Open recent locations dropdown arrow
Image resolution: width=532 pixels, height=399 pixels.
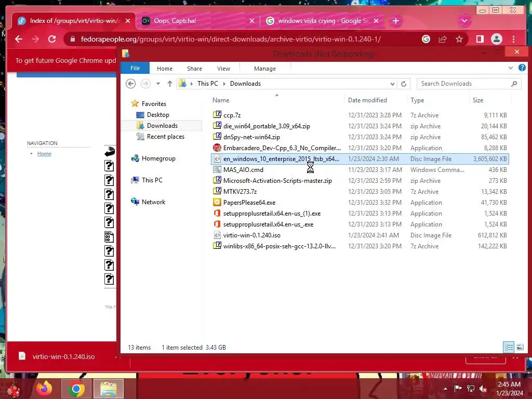[x=158, y=84]
